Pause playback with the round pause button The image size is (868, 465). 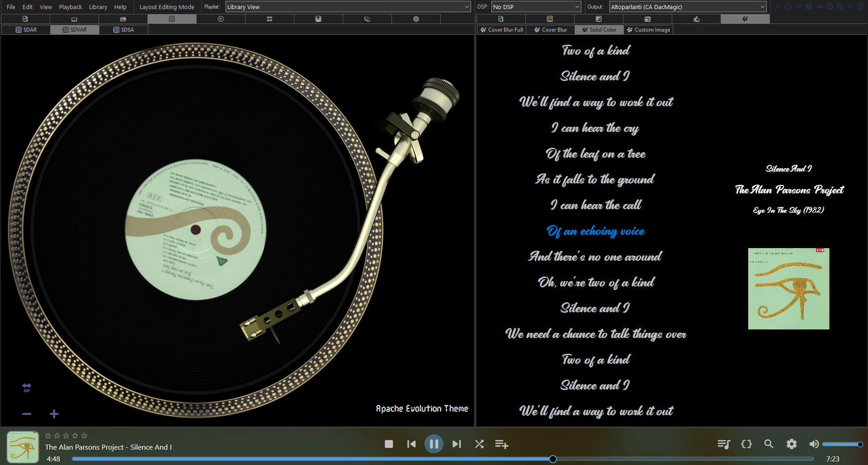point(434,444)
